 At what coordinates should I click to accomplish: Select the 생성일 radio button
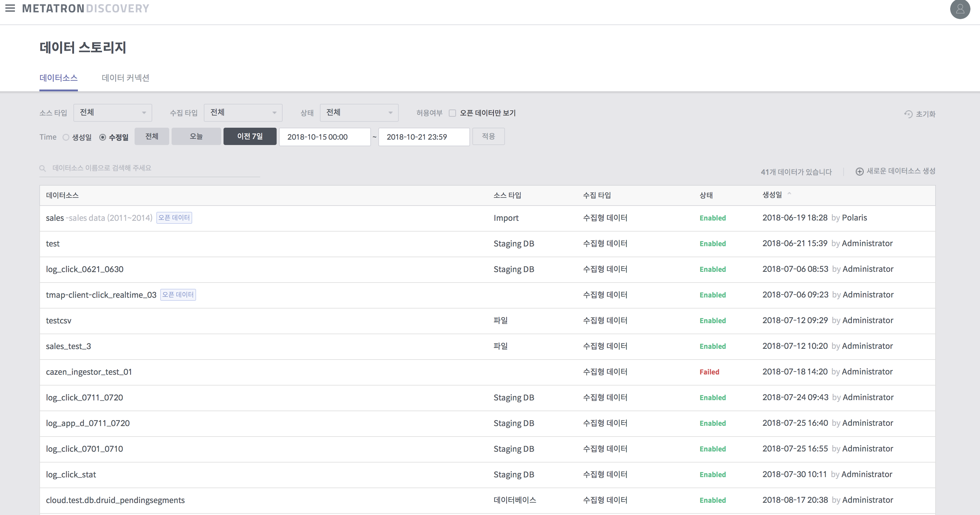pyautogui.click(x=66, y=137)
